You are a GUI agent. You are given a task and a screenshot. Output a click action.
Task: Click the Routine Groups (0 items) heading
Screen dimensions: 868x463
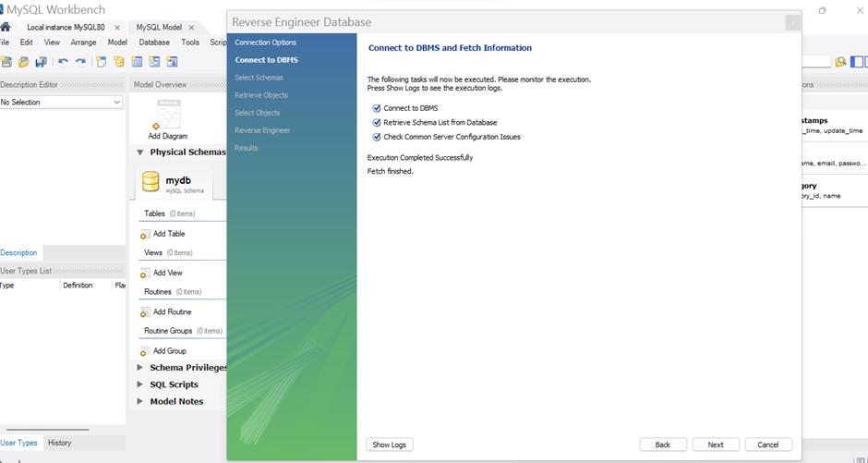183,331
